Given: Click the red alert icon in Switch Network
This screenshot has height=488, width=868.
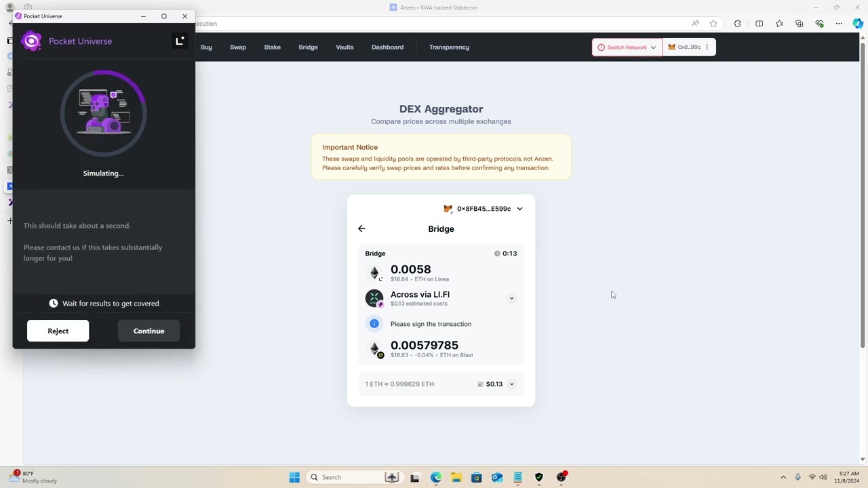Looking at the screenshot, I should pyautogui.click(x=601, y=47).
